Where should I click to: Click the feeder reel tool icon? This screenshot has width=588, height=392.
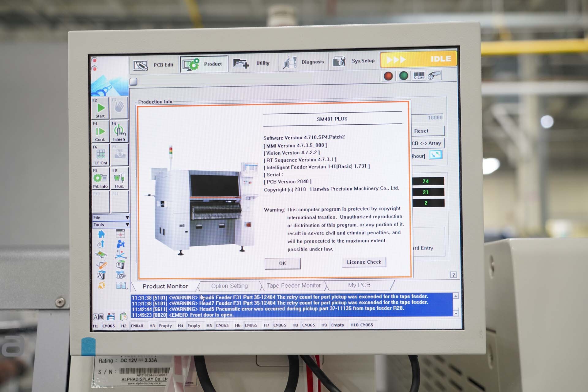[121, 275]
